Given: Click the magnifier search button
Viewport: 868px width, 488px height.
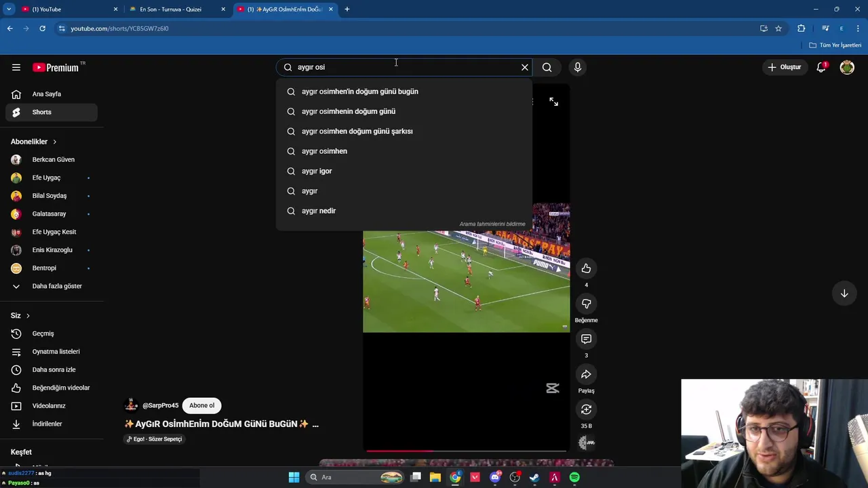Looking at the screenshot, I should 547,67.
